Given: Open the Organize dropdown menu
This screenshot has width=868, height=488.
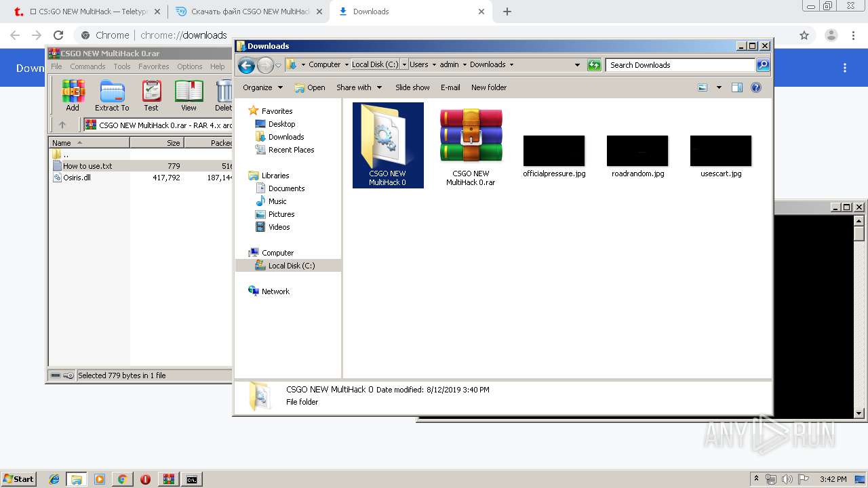Looking at the screenshot, I should 262,87.
